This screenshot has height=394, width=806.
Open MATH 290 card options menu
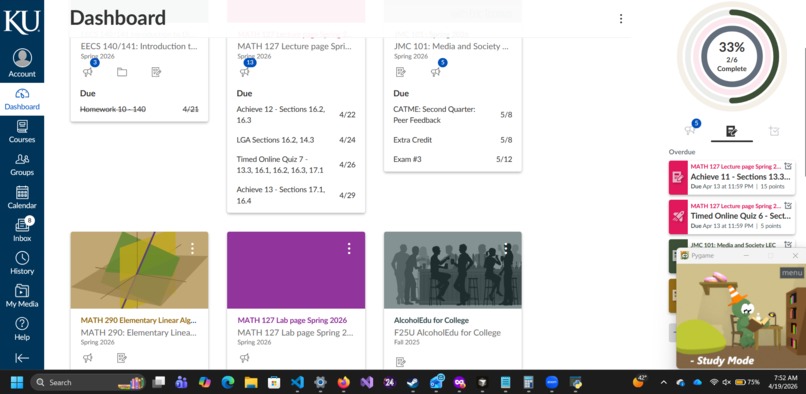[192, 248]
